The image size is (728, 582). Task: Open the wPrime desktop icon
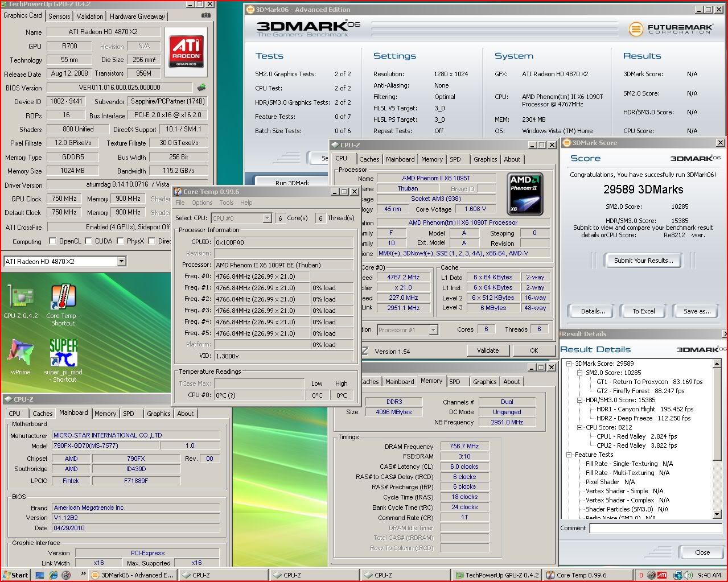coord(20,357)
